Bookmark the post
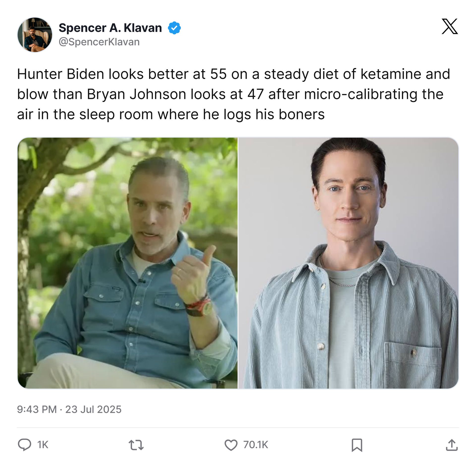Image resolution: width=476 pixels, height=470 pixels. 357,445
